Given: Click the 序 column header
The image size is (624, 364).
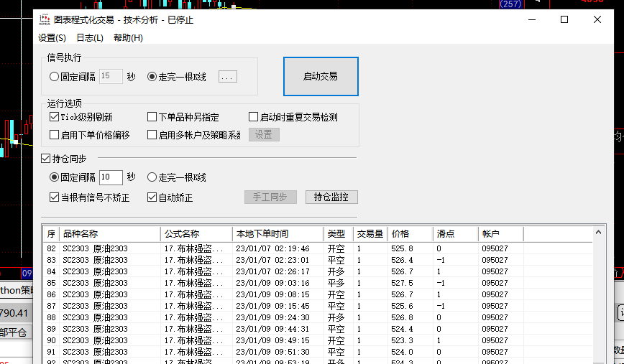Looking at the screenshot, I should [51, 233].
